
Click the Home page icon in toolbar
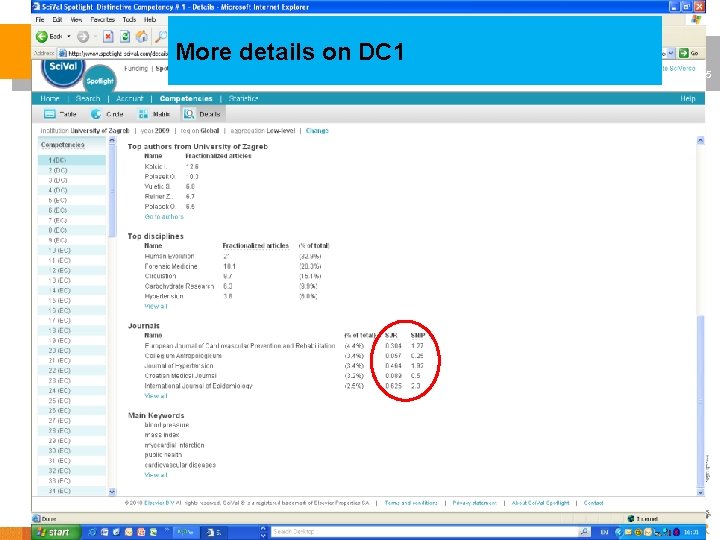(x=142, y=36)
